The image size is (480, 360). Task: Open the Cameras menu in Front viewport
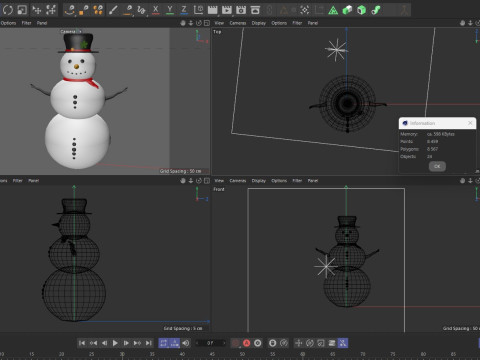pos(238,181)
